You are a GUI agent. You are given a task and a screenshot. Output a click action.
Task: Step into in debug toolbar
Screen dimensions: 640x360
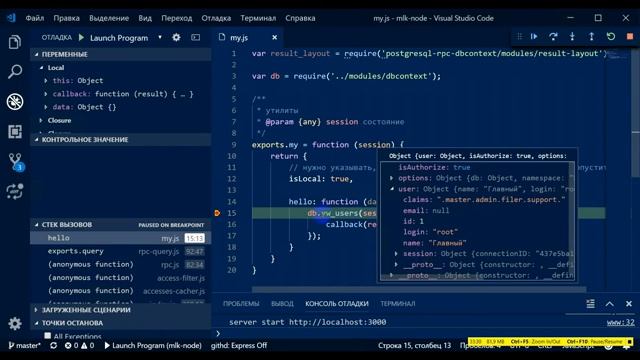pyautogui.click(x=572, y=37)
